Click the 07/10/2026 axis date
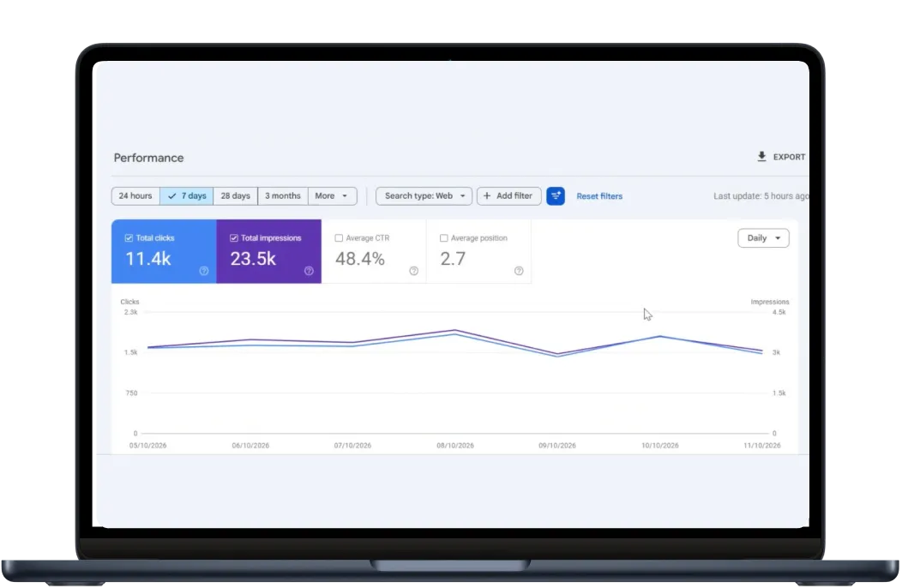902x588 pixels. tap(352, 446)
